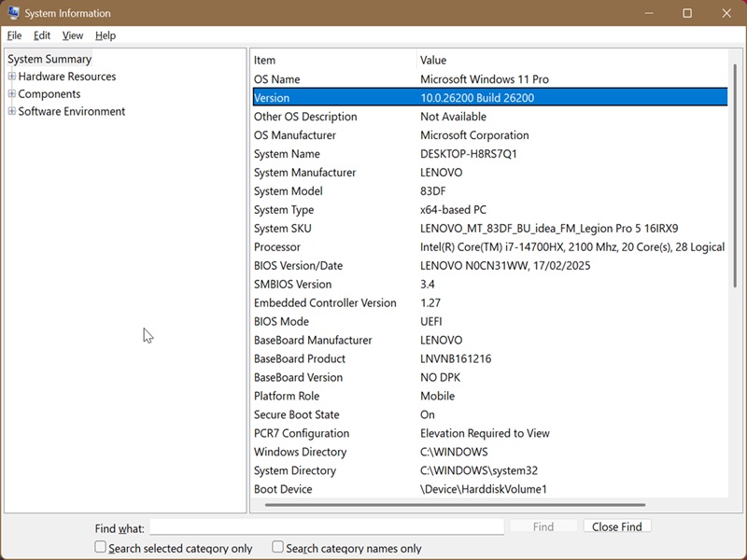The height and width of the screenshot is (560, 747).
Task: Select the System Model row
Action: 490,191
